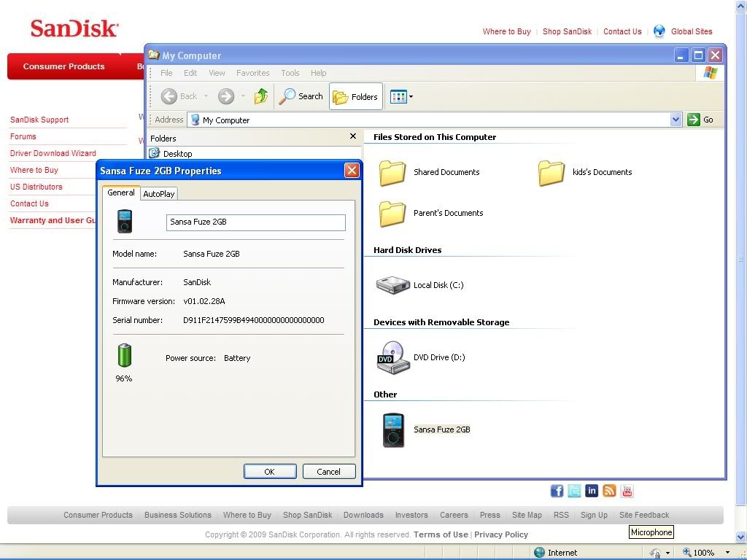The width and height of the screenshot is (747, 560).
Task: Click the RSS feed icon
Action: [609, 491]
